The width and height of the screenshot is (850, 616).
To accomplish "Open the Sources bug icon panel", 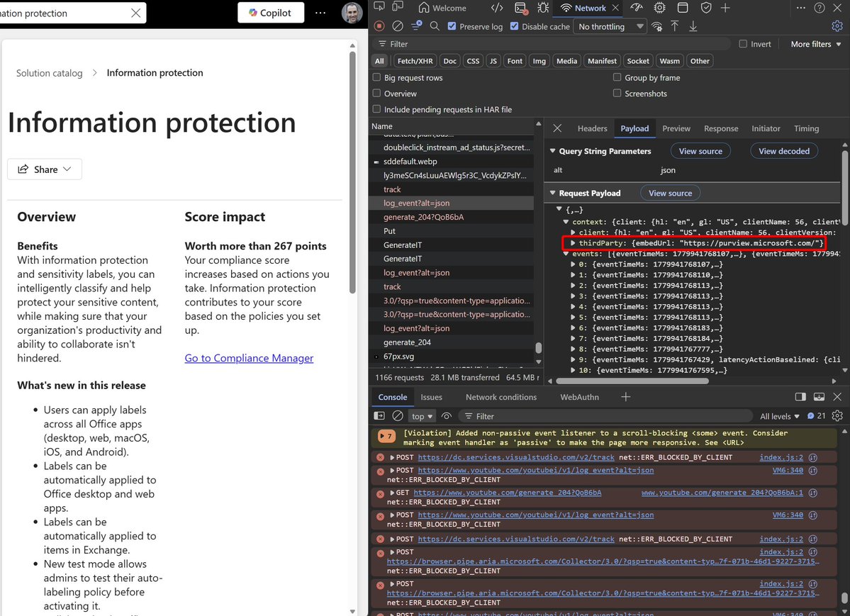I will 542,8.
